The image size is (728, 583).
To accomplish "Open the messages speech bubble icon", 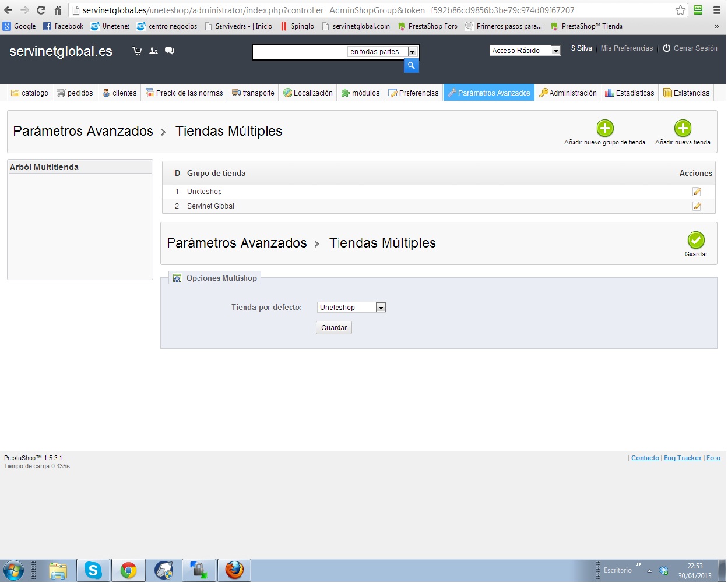I will pos(170,51).
